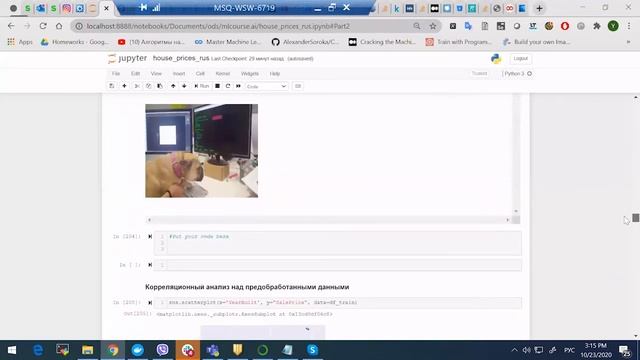
Task: Open the Cell menu in Jupyter
Action: click(x=200, y=73)
